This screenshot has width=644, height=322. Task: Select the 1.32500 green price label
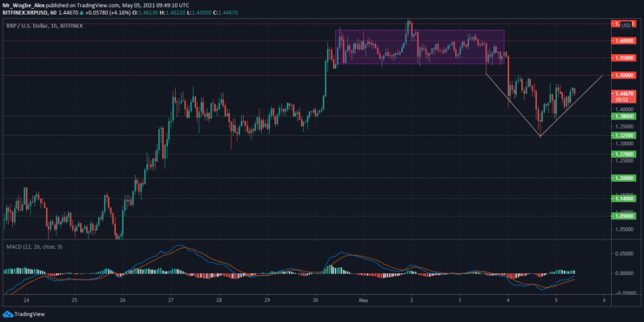point(623,135)
